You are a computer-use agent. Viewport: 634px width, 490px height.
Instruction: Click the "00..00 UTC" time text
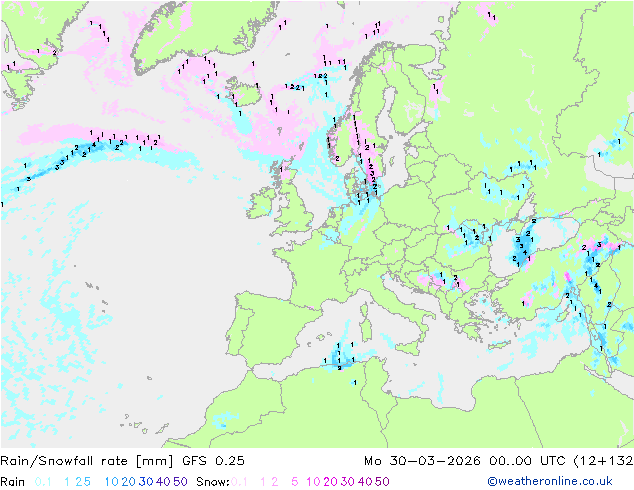pyautogui.click(x=527, y=461)
